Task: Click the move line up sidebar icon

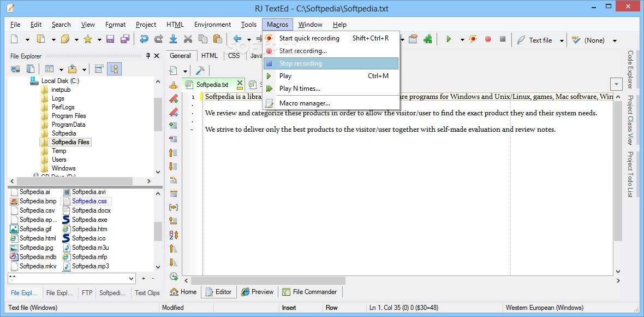Action: point(174,153)
